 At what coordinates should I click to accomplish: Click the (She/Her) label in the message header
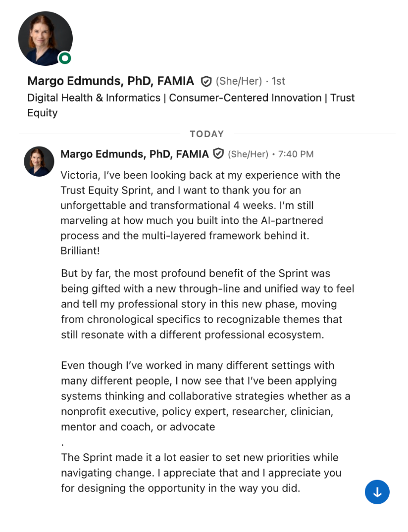pyautogui.click(x=248, y=154)
